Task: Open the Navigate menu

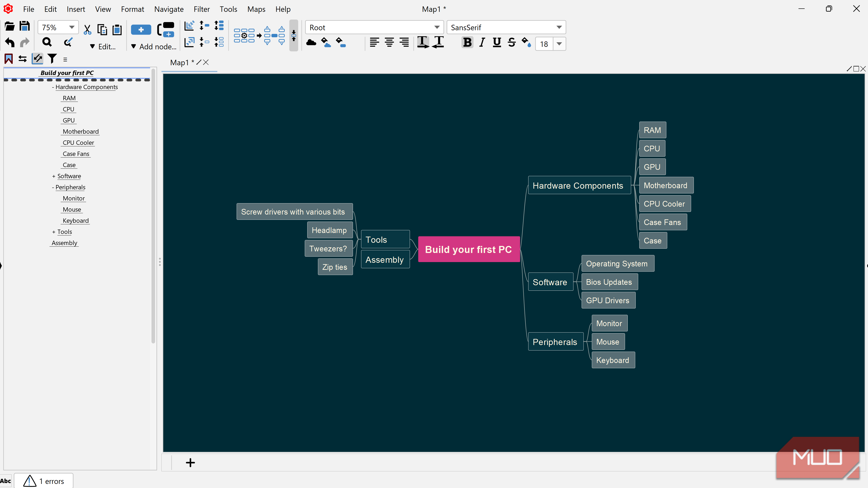Action: [x=169, y=9]
